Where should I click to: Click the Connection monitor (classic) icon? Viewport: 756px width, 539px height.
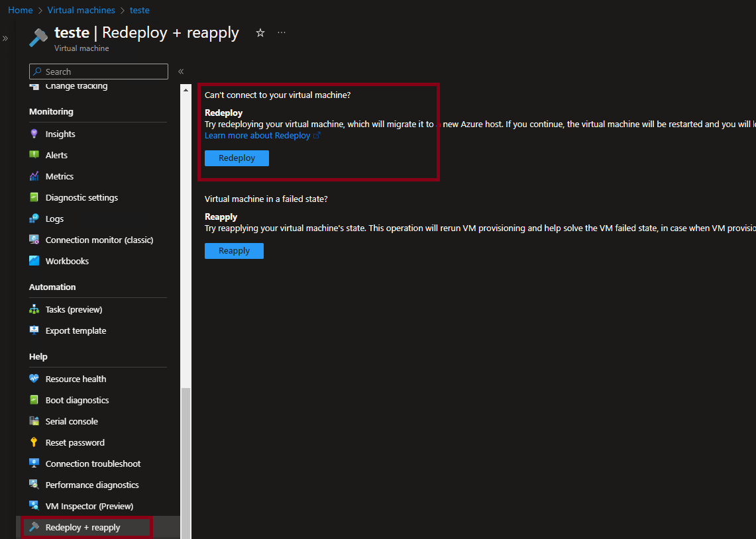[34, 240]
